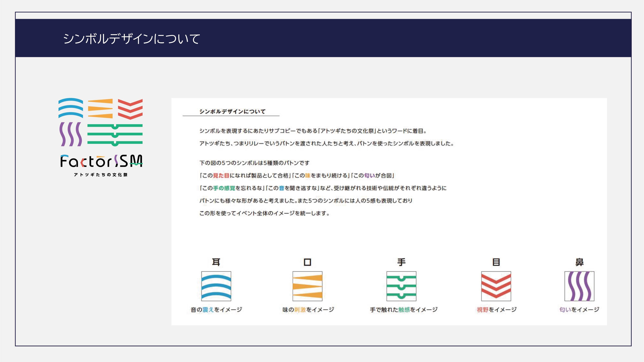Click the orange mouth taste symbol box
This screenshot has height=362, width=644.
pos(307,286)
